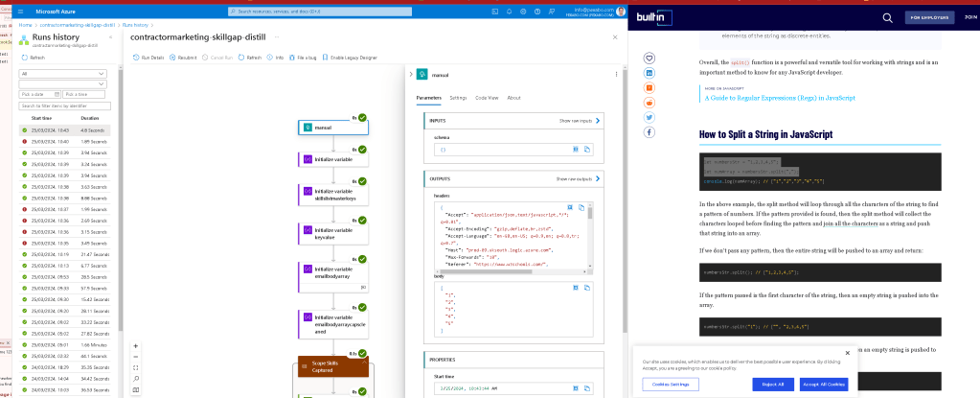This screenshot has width=980, height=398.
Task: Click Accept All Cookies
Action: pos(824,385)
